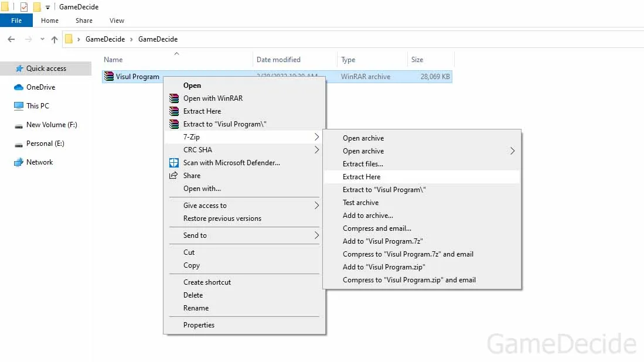Click the properties checkmark icon in title bar
644x362 pixels.
pos(24,7)
